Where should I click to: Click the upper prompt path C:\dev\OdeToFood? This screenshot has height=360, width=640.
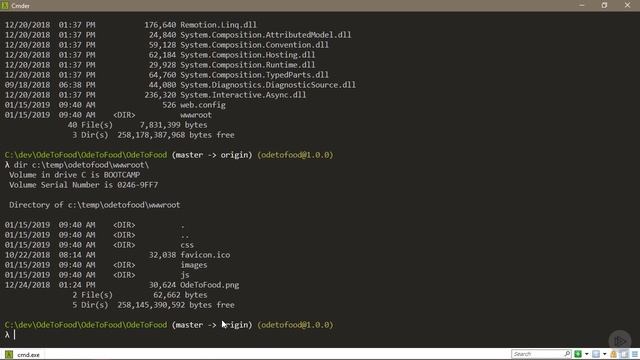(86, 155)
